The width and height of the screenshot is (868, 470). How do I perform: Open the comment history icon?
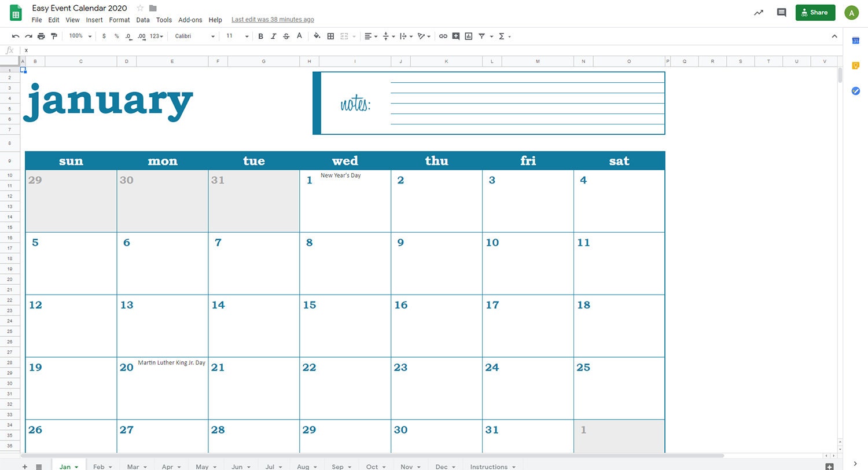pyautogui.click(x=781, y=12)
